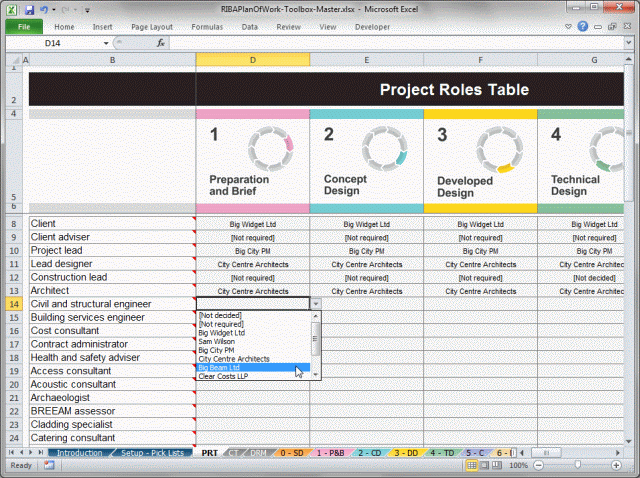
Task: Switch to the Developer ribbon tab
Action: (x=372, y=27)
